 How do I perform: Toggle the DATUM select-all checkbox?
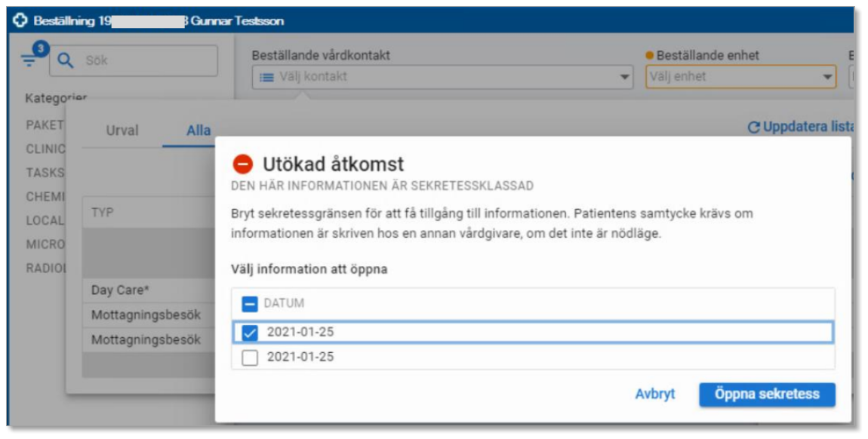(250, 304)
